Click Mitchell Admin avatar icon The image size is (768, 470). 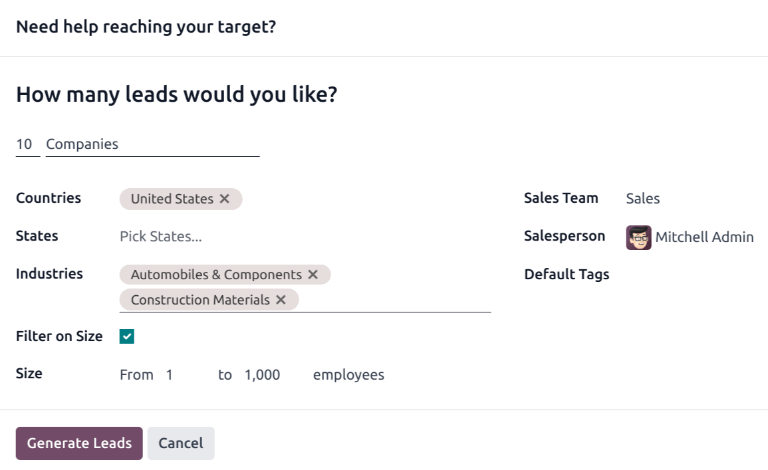638,237
